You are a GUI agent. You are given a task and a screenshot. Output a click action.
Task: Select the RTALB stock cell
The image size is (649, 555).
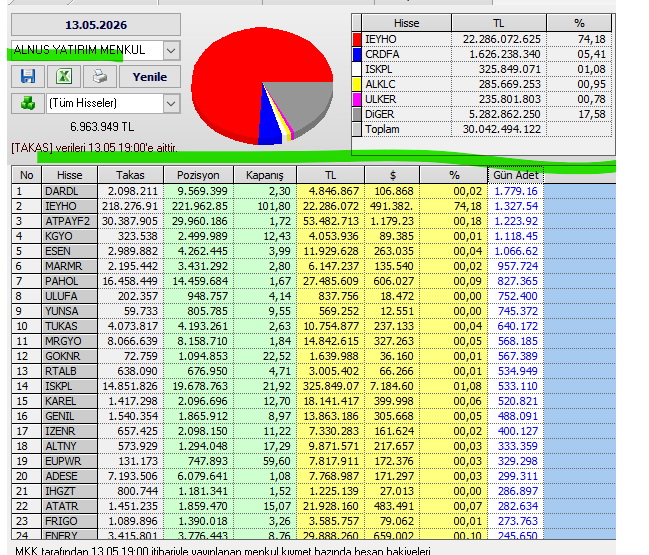coord(70,371)
